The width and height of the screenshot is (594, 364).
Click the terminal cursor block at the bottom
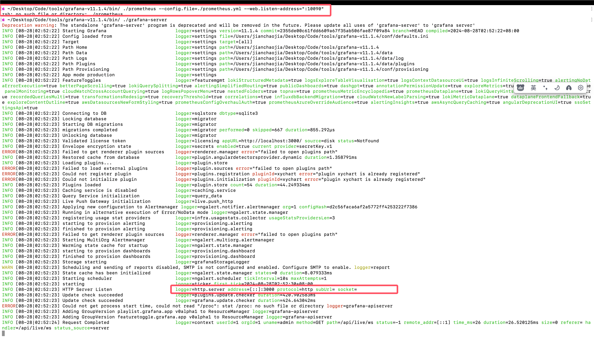click(3, 333)
